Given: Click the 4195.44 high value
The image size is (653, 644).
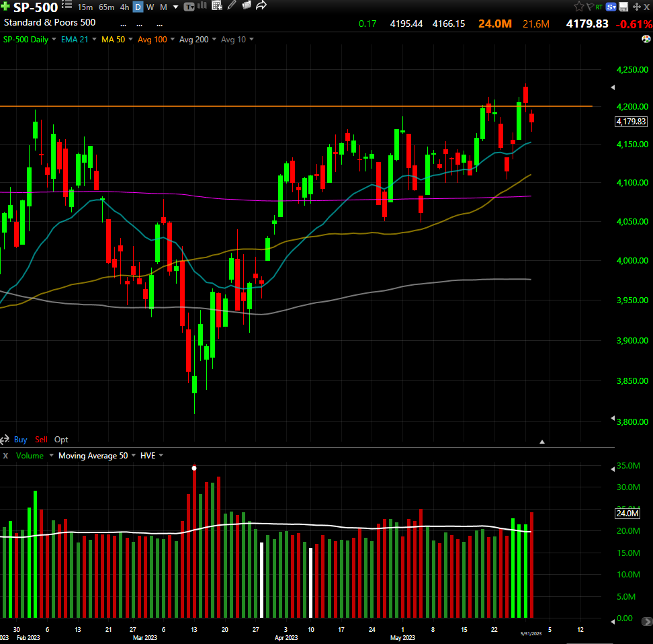Looking at the screenshot, I should click(x=406, y=24).
